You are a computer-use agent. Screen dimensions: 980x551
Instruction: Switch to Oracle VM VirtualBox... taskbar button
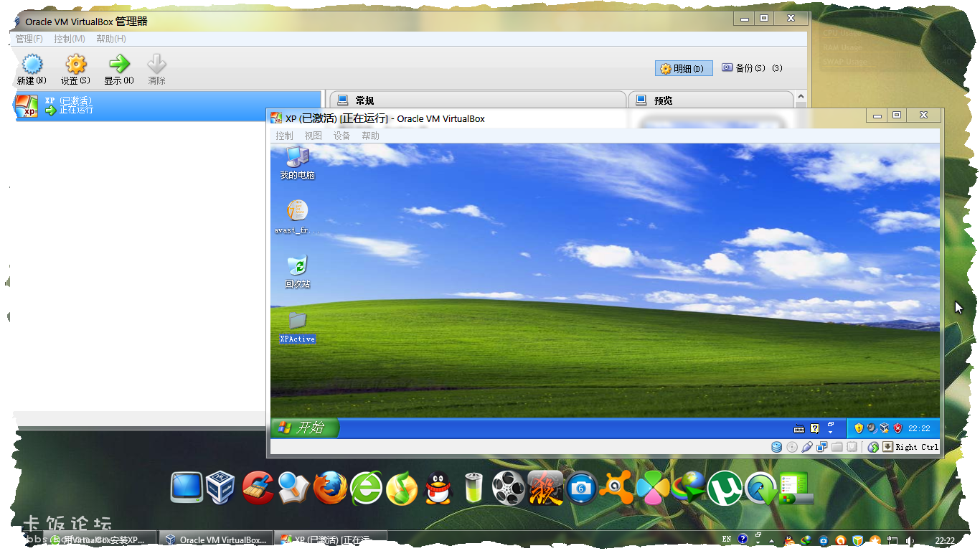coord(216,540)
